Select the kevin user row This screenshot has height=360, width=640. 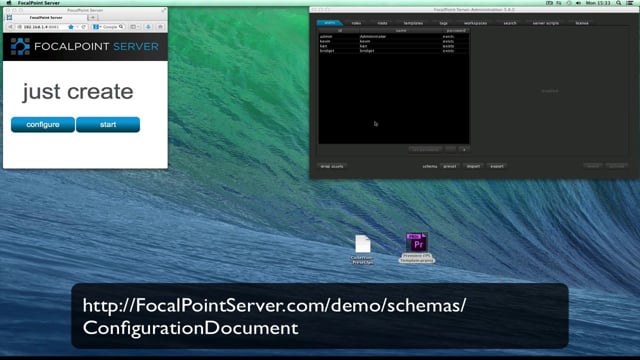point(394,41)
